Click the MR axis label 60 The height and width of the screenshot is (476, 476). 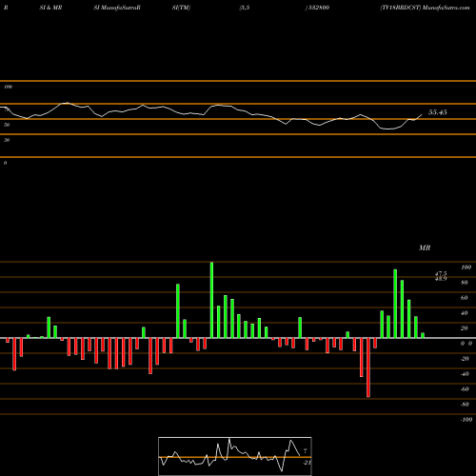coord(465,298)
